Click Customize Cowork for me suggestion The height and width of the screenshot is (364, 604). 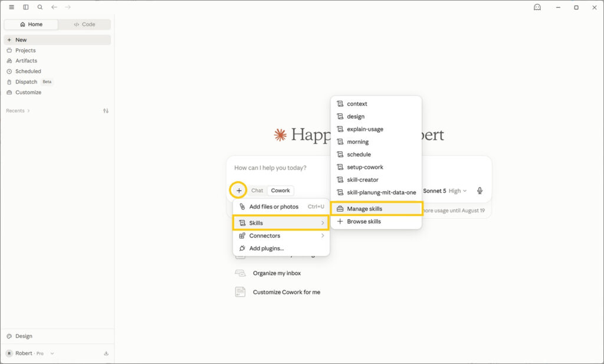[277, 292]
